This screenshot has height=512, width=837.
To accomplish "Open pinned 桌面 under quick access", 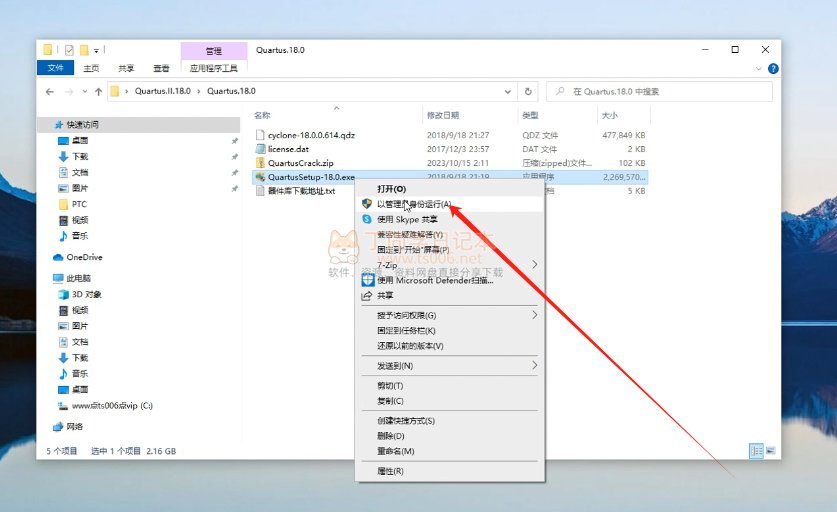I will click(x=80, y=140).
